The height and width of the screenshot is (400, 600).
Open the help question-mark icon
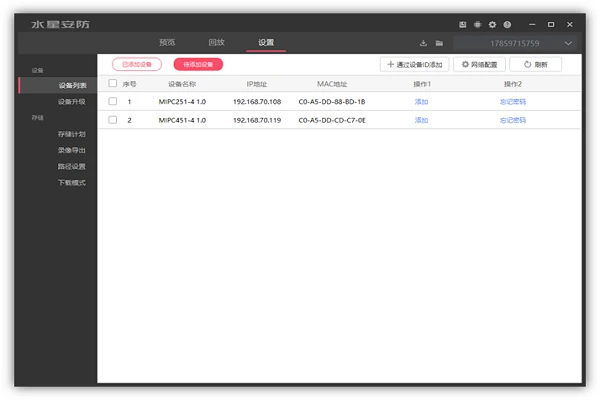pyautogui.click(x=507, y=24)
